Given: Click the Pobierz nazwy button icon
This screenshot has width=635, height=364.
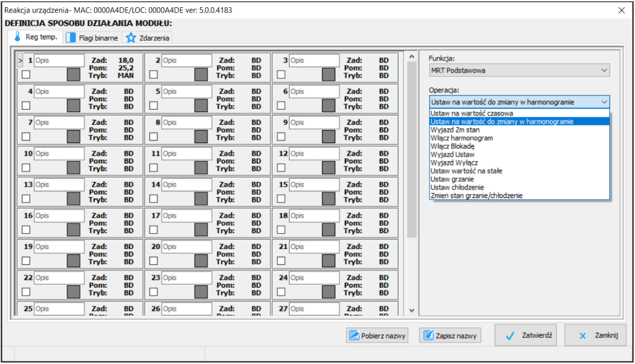Looking at the screenshot, I should [354, 335].
